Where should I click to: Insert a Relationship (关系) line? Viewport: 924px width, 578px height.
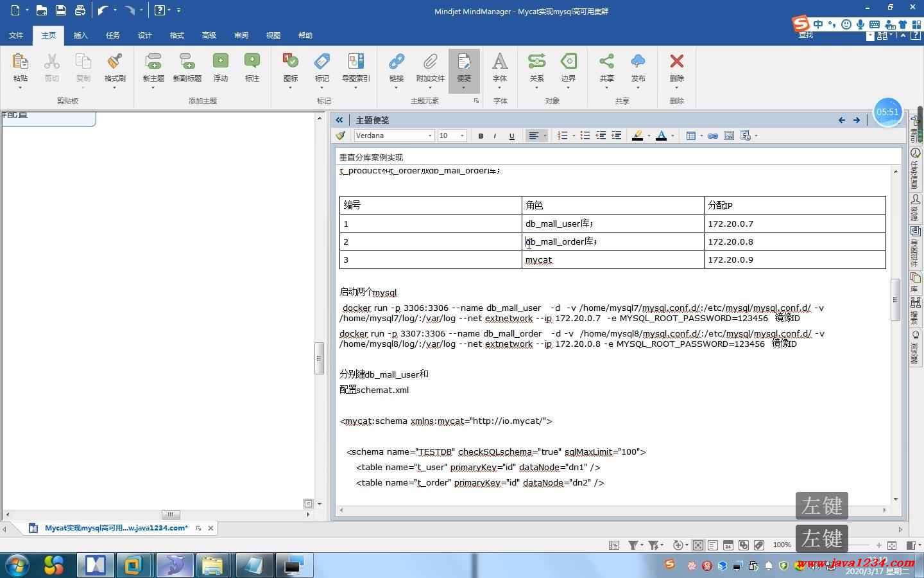tap(536, 62)
